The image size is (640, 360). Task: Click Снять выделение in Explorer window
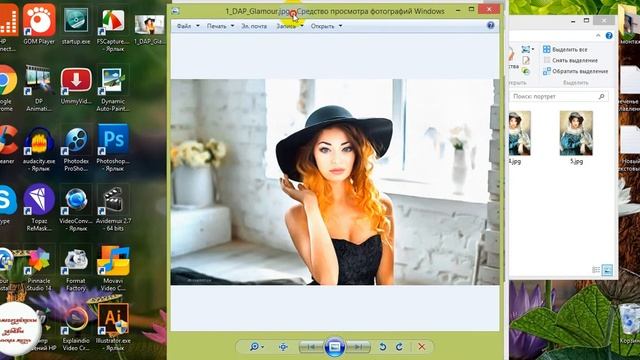570,60
